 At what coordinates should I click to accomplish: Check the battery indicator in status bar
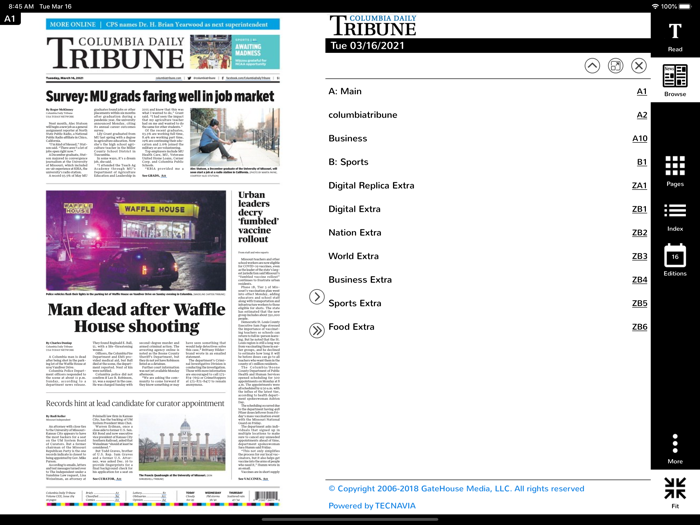684,6
